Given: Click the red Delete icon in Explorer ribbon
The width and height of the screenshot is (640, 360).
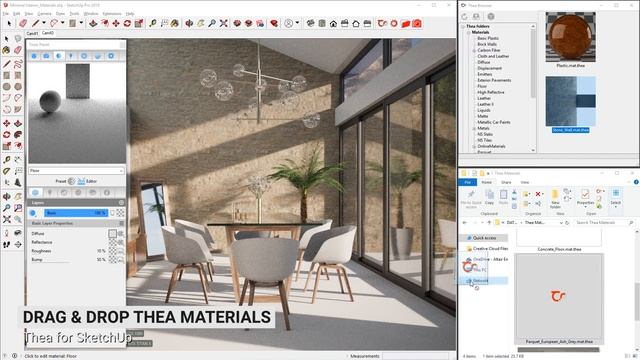Looking at the screenshot, I should [538, 194].
